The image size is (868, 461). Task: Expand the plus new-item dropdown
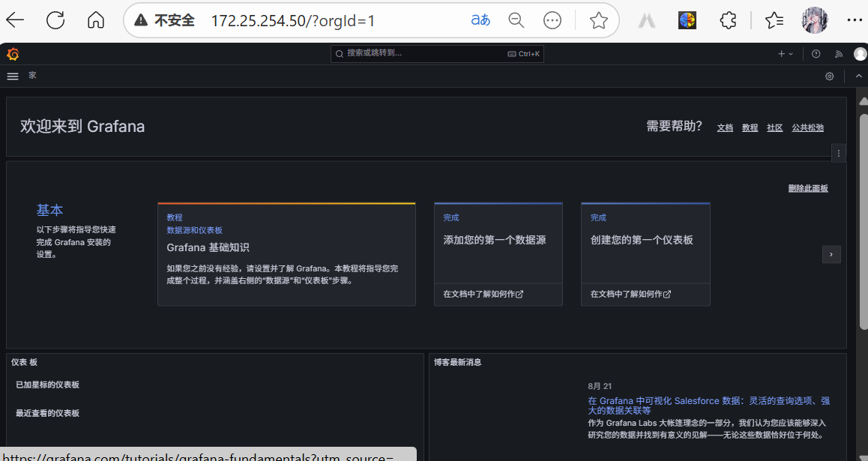tap(786, 54)
